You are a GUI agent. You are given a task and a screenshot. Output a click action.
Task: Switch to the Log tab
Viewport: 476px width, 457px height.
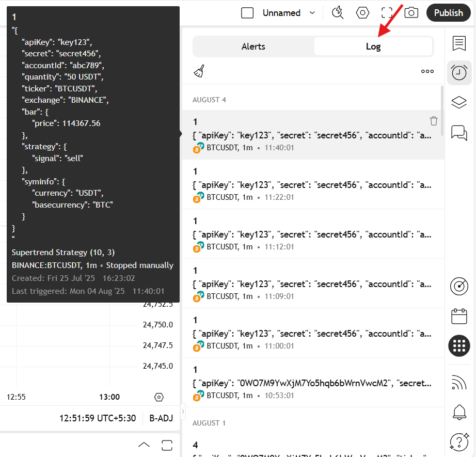click(x=373, y=46)
